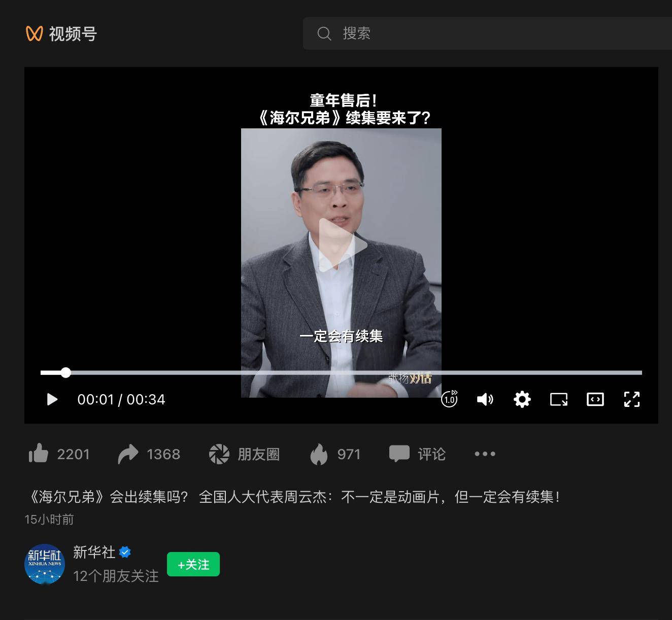This screenshot has height=620, width=672.
Task: Click the 1368 shares count
Action: [x=163, y=454]
